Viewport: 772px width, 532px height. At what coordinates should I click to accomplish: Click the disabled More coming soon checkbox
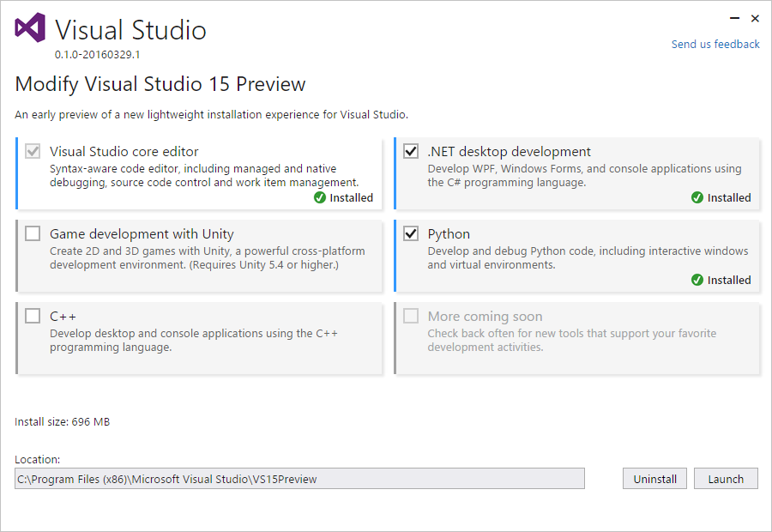click(411, 317)
